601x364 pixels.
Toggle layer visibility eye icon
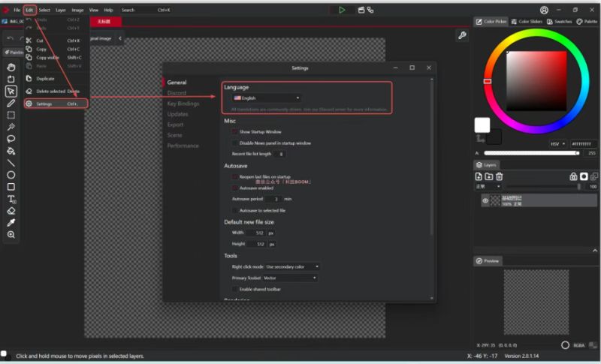(485, 200)
